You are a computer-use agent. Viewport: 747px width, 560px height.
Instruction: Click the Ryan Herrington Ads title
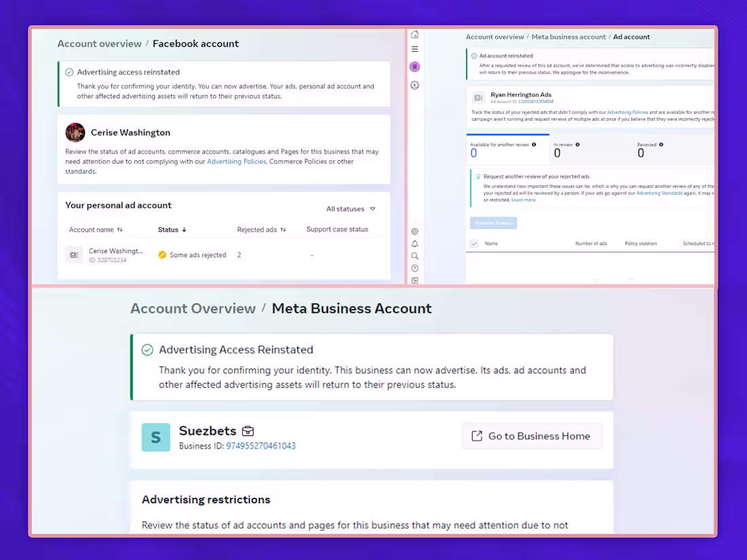(521, 95)
